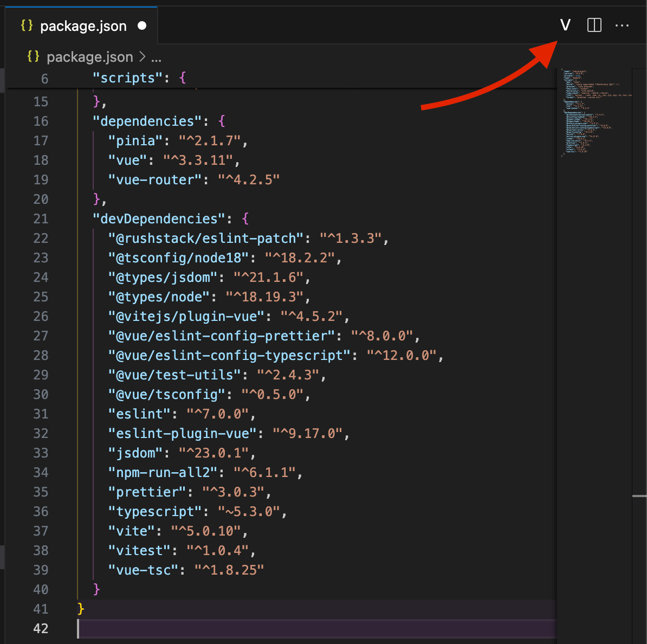Click the sticky "scripts" header line
This screenshot has width=647, height=644.
click(282, 78)
